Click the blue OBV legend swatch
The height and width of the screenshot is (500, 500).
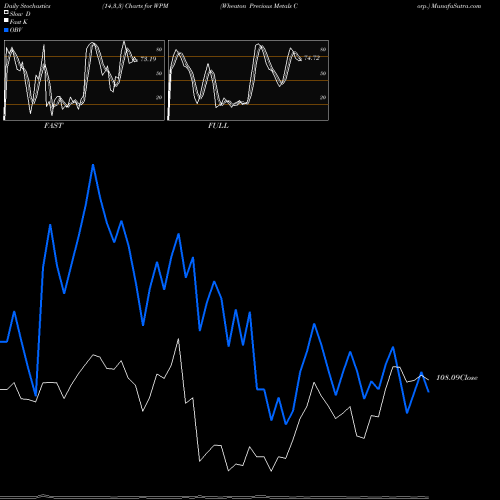pos(6,30)
